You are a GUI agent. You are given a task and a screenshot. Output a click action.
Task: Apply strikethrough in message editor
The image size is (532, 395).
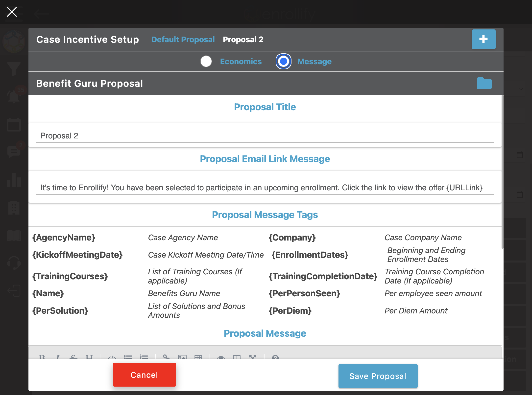pos(73,357)
